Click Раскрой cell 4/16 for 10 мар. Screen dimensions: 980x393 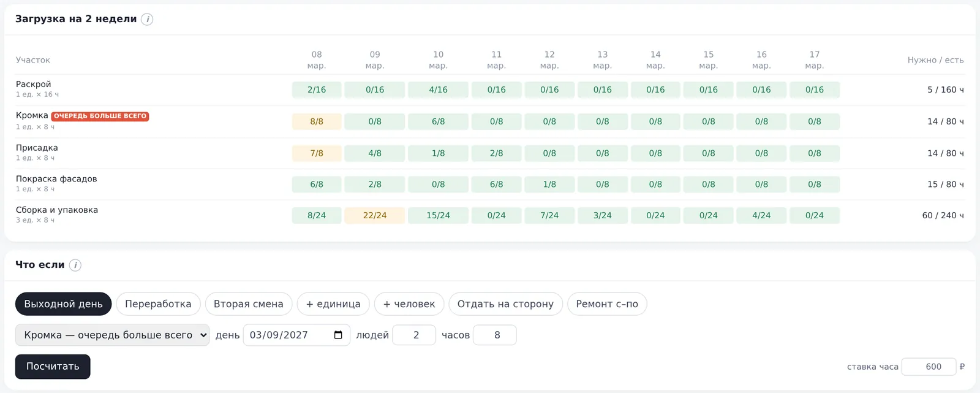[x=438, y=90]
